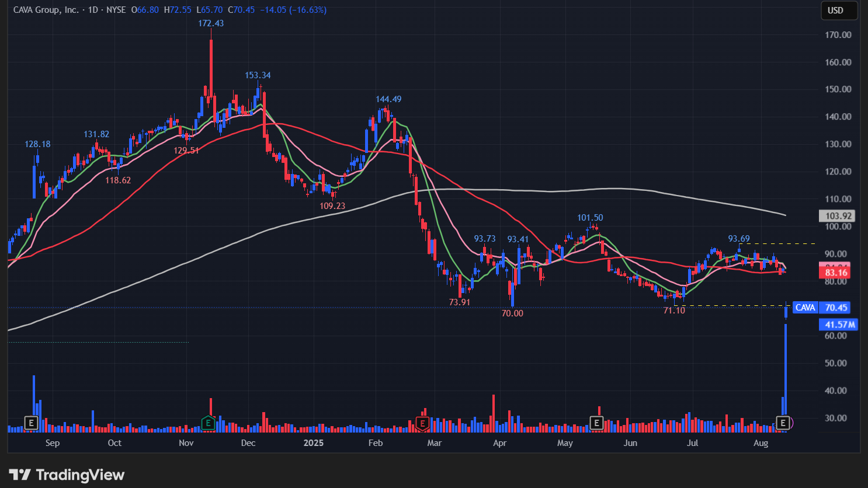Click Feb on the time axis
Screen dimensions: 868x488
(x=376, y=443)
